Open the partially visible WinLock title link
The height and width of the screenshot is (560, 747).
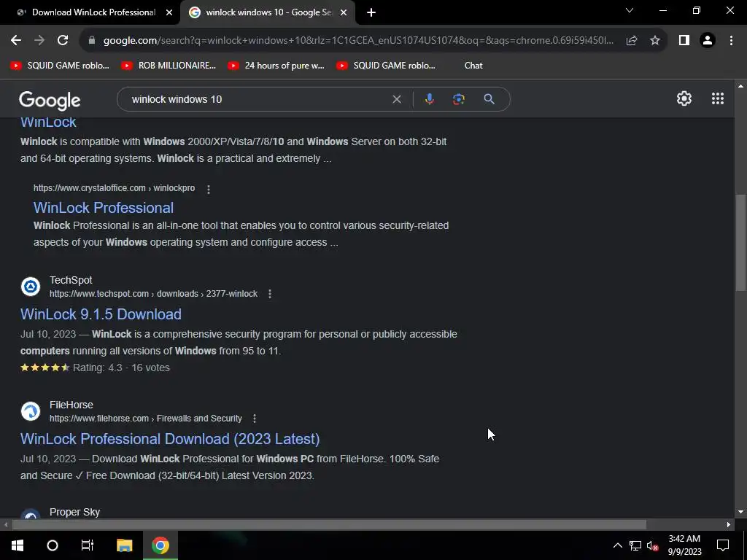click(48, 122)
